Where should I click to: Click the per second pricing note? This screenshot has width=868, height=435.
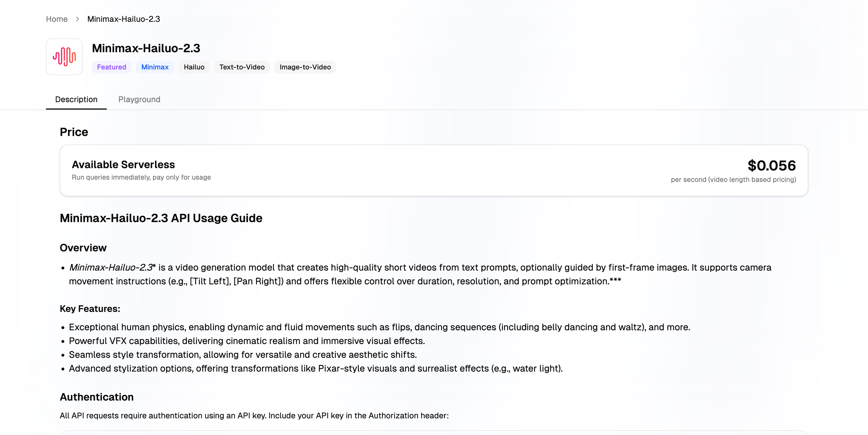click(733, 180)
